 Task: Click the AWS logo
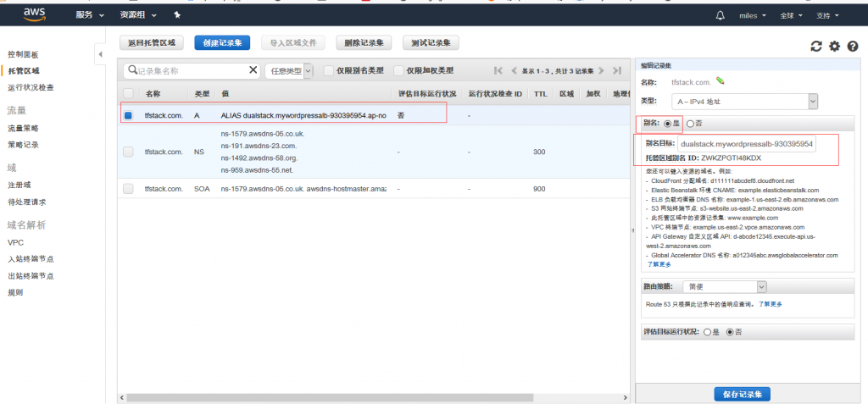click(34, 15)
